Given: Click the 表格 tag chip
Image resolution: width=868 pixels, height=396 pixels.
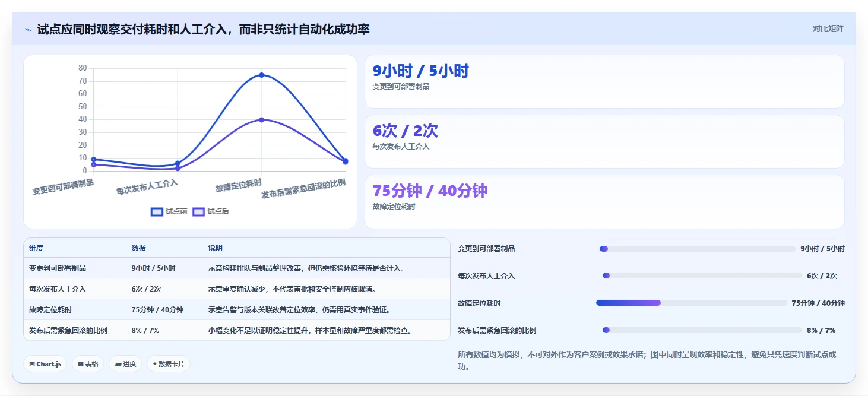Looking at the screenshot, I should [x=88, y=364].
